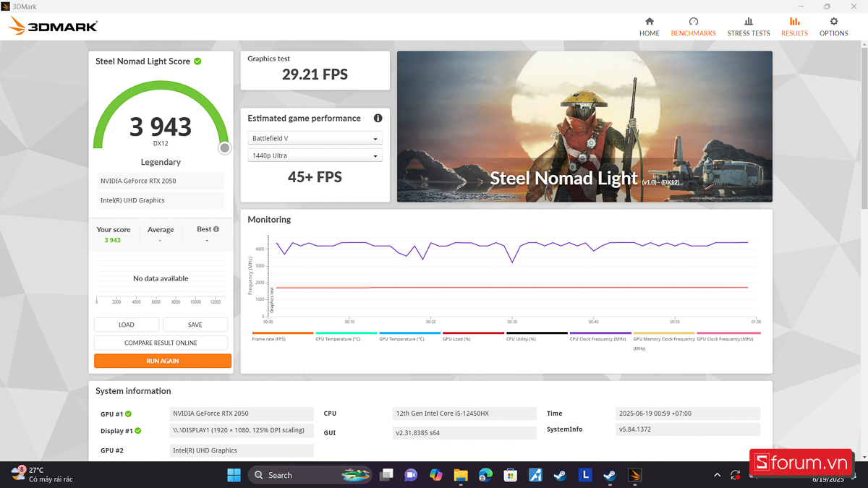
Task: Open Copilot from the taskbar
Action: click(435, 475)
